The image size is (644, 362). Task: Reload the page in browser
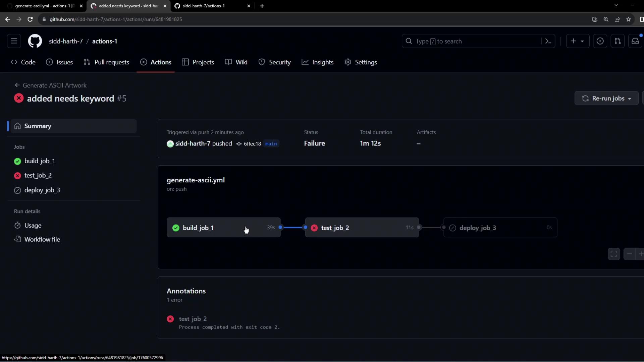(x=30, y=19)
